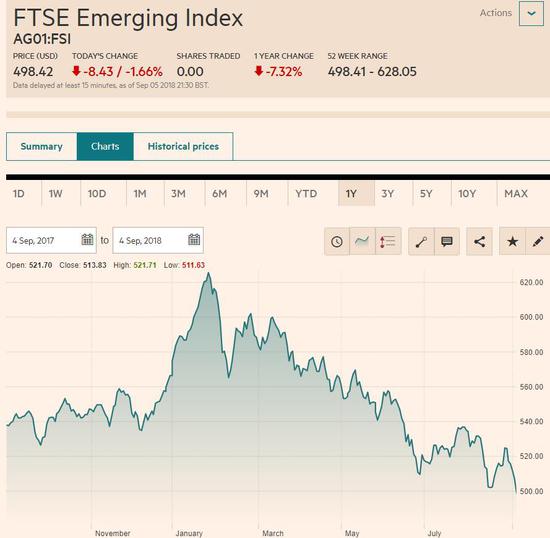
Task: Open the indicators list icon
Action: 388,241
